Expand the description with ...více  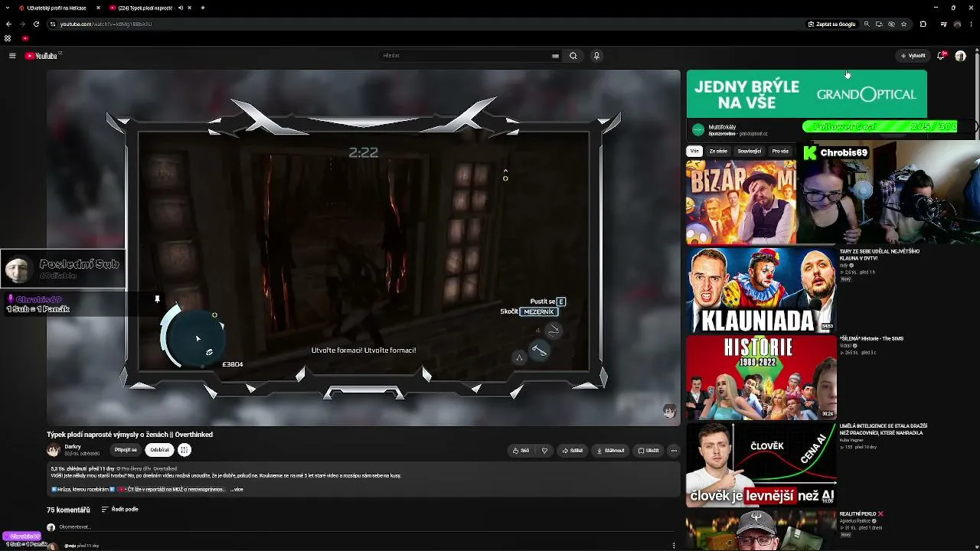(237, 489)
